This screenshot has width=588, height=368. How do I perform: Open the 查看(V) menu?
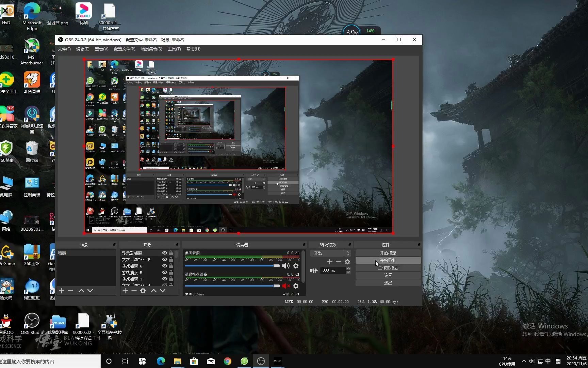tap(101, 49)
